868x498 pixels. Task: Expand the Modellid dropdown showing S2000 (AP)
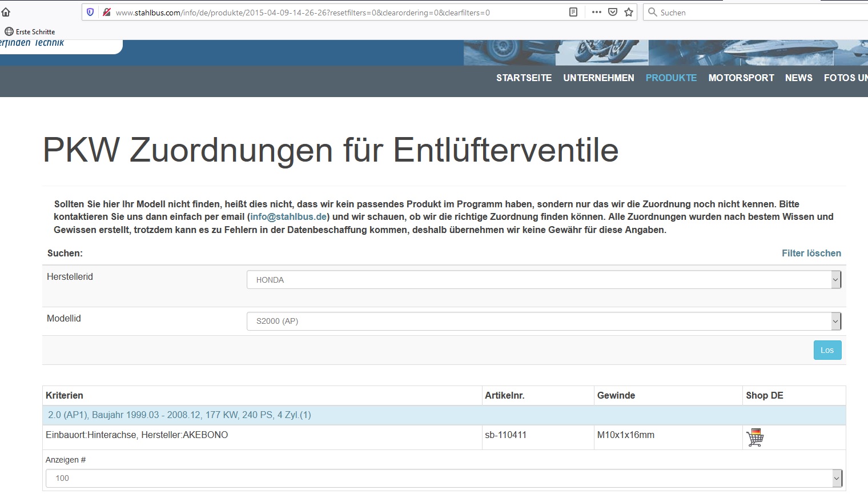tap(543, 321)
